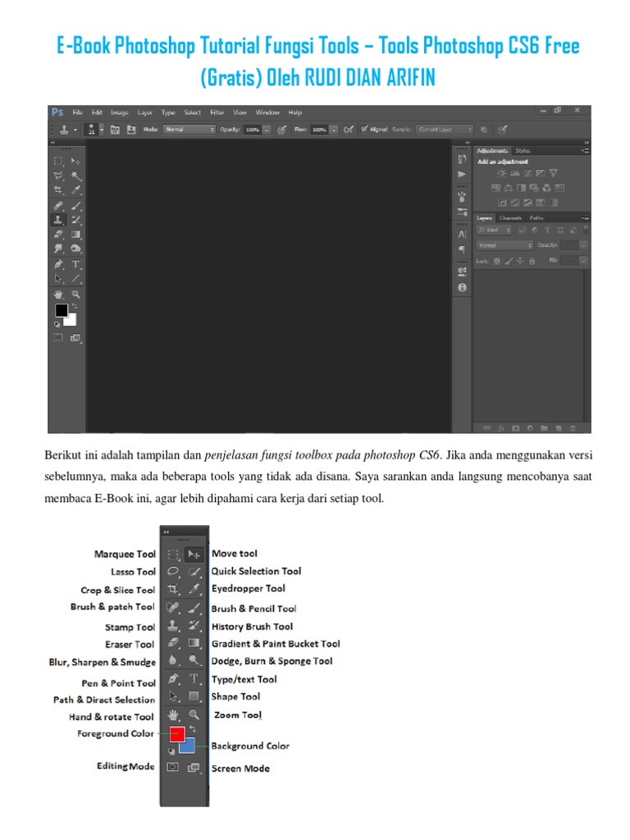
Task: Expand the Sample Current Layer dropdown
Action: click(445, 130)
